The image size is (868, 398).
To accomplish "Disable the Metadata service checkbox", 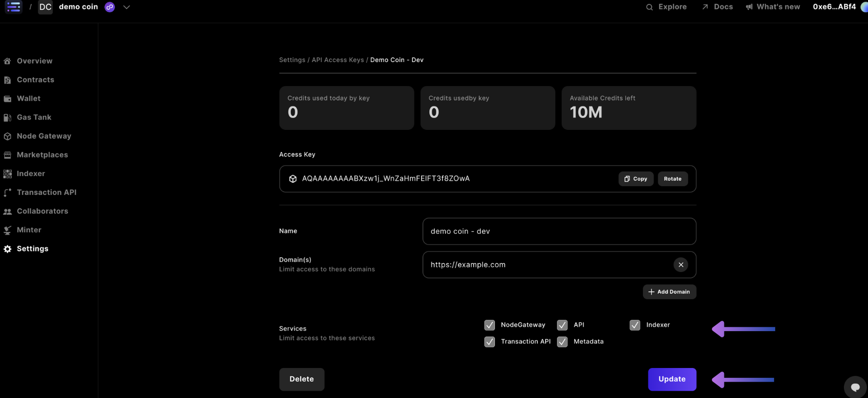I will coord(562,341).
